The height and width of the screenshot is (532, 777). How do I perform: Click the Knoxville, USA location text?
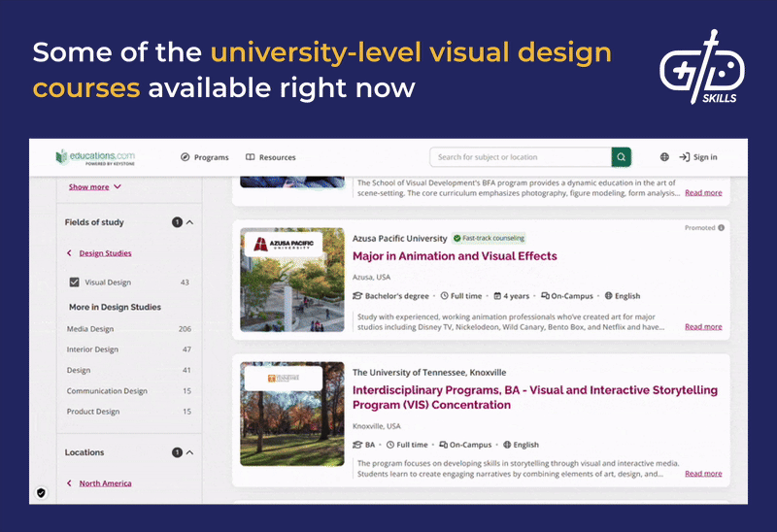click(x=377, y=426)
